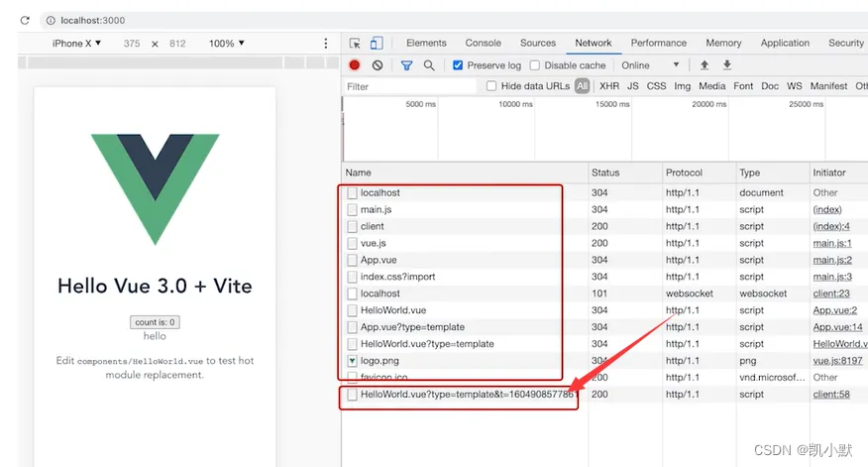This screenshot has height=467, width=868.
Task: Open the Application tab
Action: 785,43
